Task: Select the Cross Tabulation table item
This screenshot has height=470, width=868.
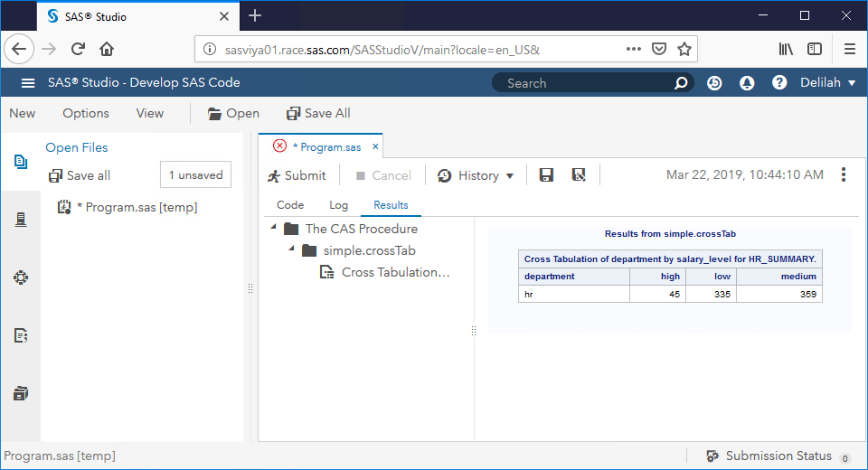Action: pyautogui.click(x=385, y=272)
